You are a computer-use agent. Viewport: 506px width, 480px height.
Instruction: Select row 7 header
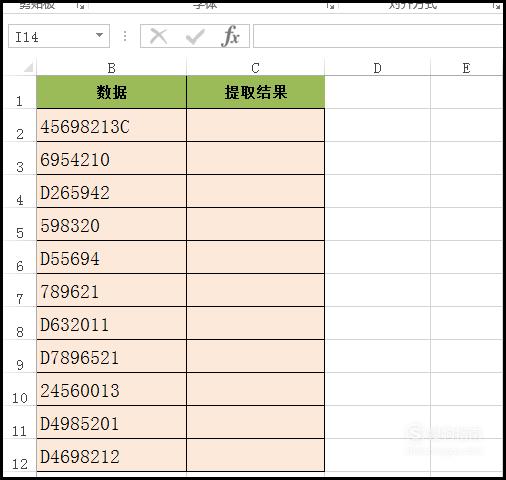tap(19, 290)
